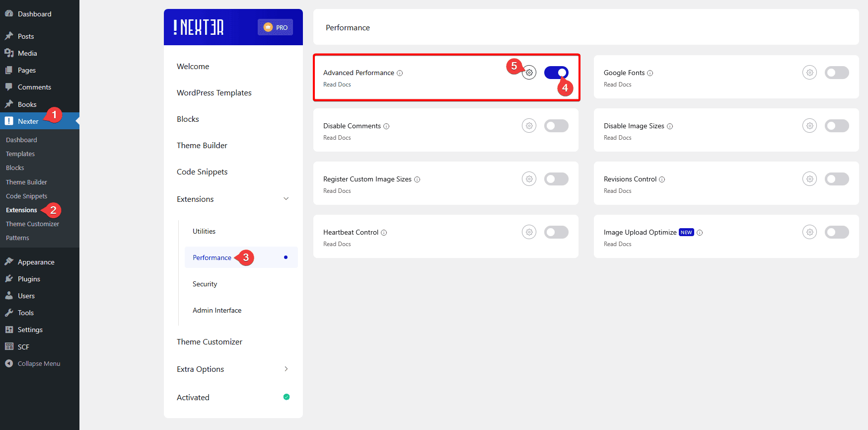Collapse the WordPress admin menu

(x=33, y=363)
